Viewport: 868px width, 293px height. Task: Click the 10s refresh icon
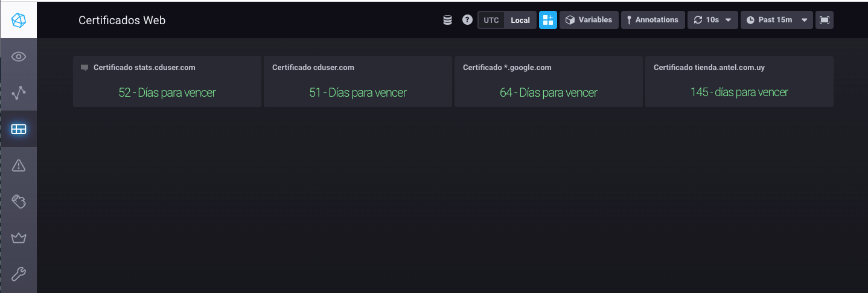pos(698,20)
